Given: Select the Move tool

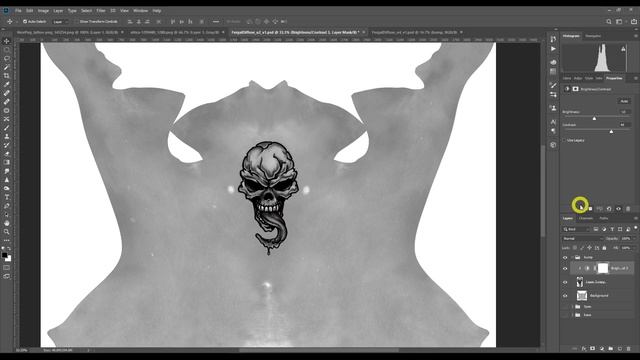Looking at the screenshot, I should (x=7, y=41).
